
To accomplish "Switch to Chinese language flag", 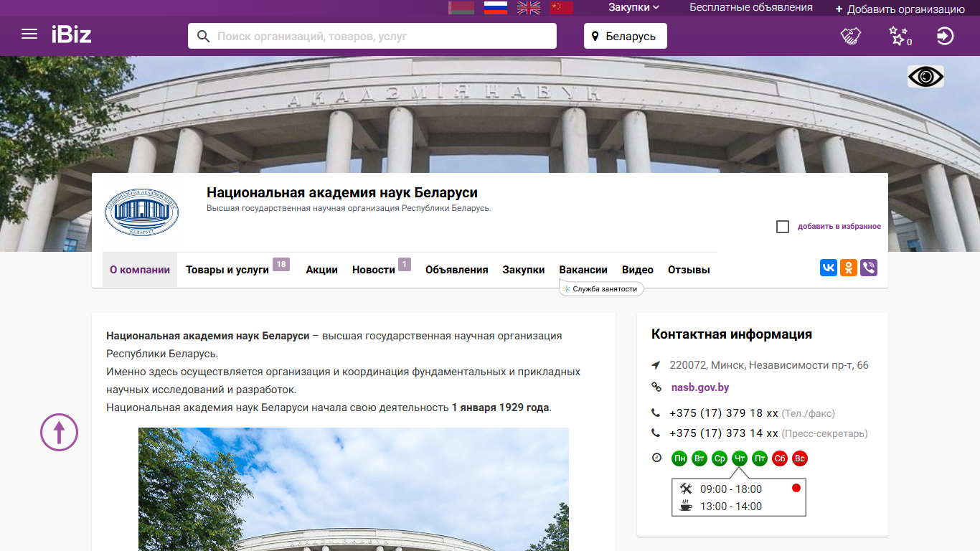I will pos(562,8).
